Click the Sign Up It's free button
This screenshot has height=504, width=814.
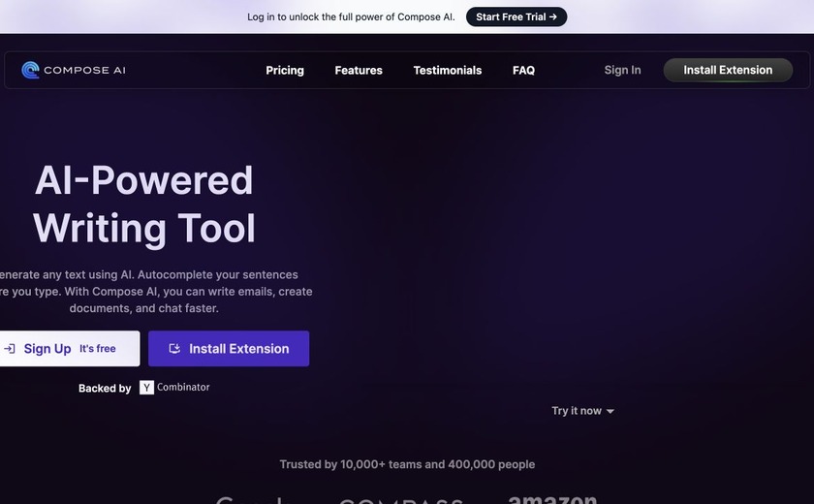pyautogui.click(x=69, y=349)
